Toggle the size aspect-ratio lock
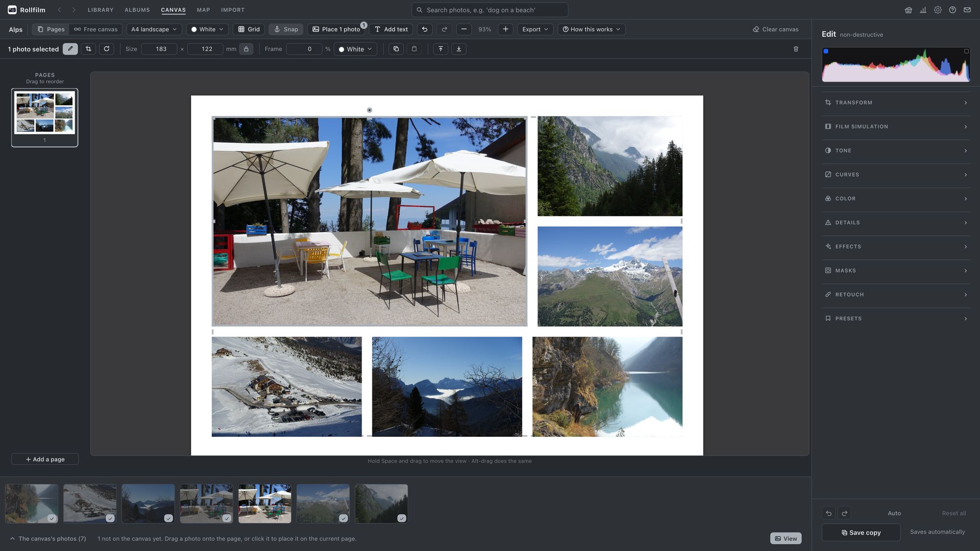The width and height of the screenshot is (980, 551). 246,49
